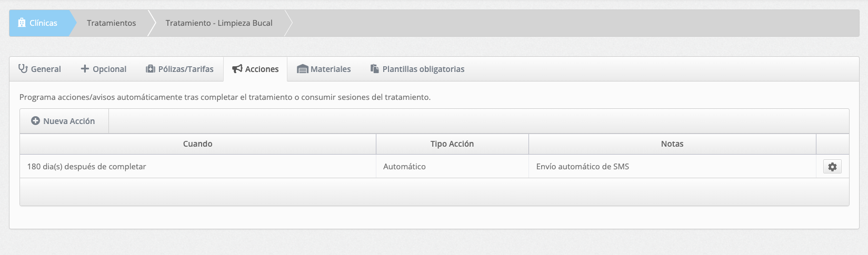The height and width of the screenshot is (255, 868).
Task: Select the Plantillas obligatorias tab
Action: pos(417,69)
